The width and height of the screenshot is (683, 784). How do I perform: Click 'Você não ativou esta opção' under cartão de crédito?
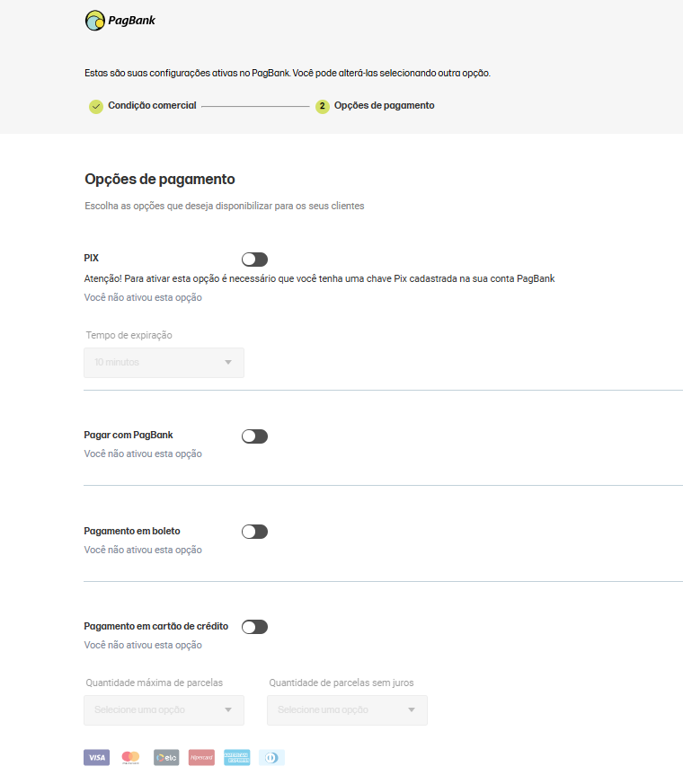pos(143,645)
